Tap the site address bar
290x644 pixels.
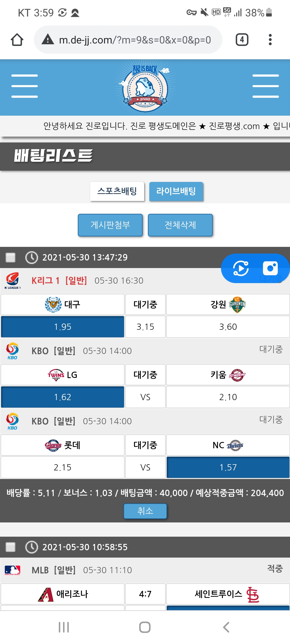pyautogui.click(x=134, y=40)
